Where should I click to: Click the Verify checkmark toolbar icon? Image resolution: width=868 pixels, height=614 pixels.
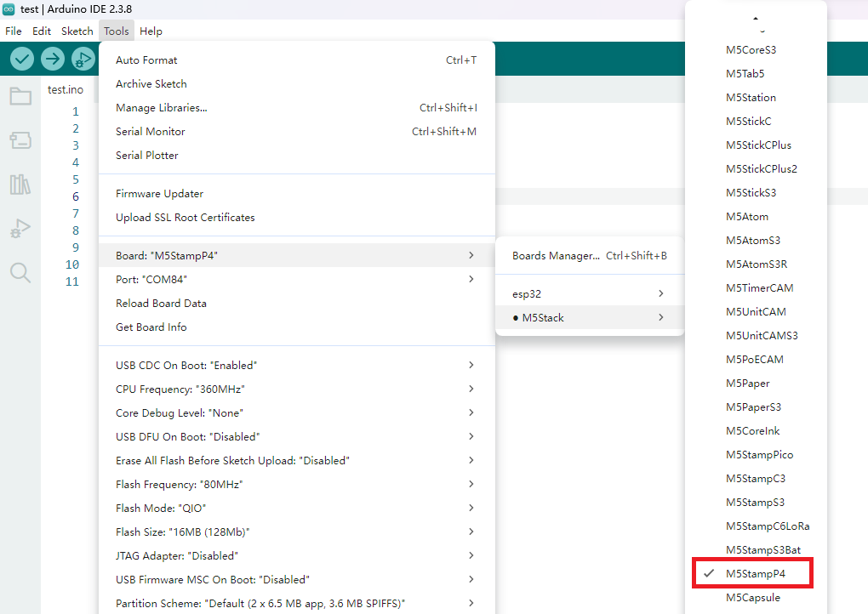point(22,59)
